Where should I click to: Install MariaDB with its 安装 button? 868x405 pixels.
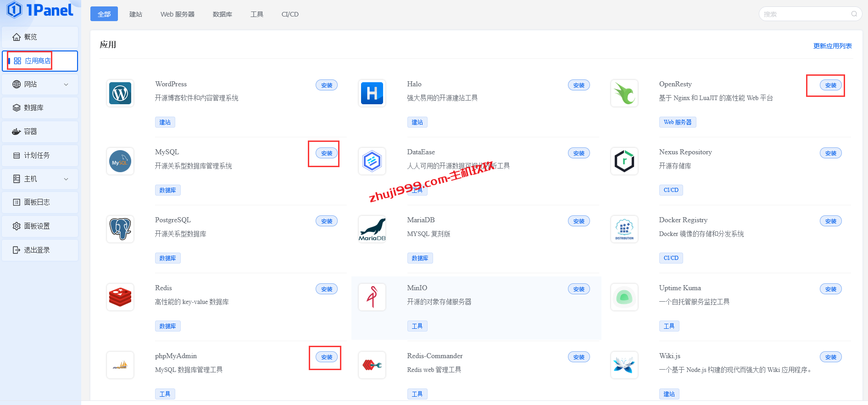[x=579, y=221]
